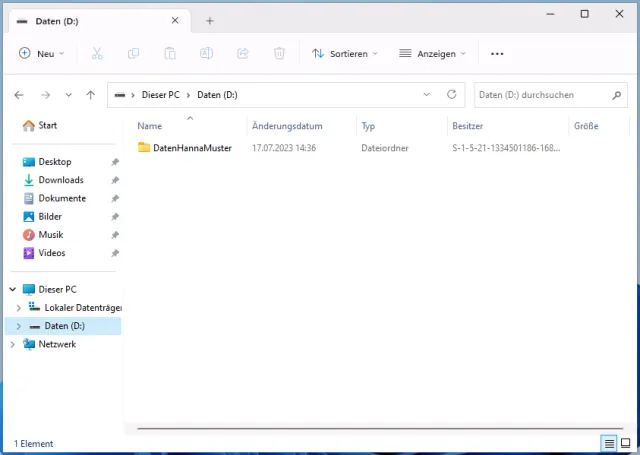Viewport: 640px width, 455px height.
Task: Refresh the Daten (D:) folder view
Action: coord(452,95)
